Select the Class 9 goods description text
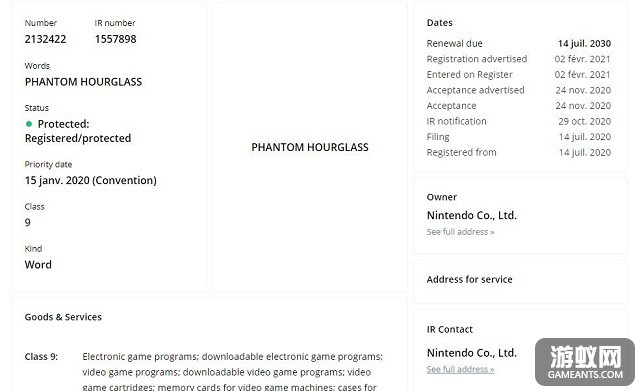Image resolution: width=640 pixels, height=391 pixels. coord(232,372)
